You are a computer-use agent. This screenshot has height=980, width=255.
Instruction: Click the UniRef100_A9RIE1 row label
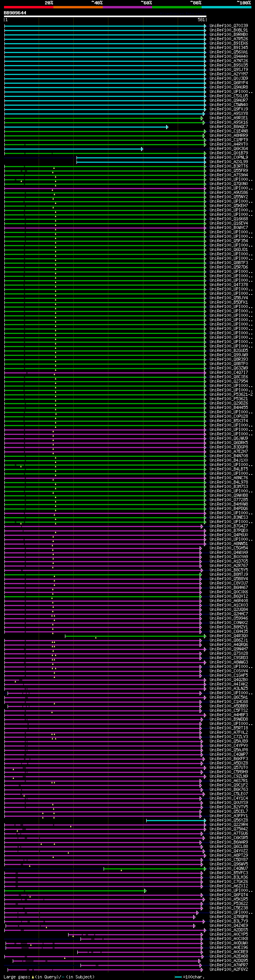point(229,118)
